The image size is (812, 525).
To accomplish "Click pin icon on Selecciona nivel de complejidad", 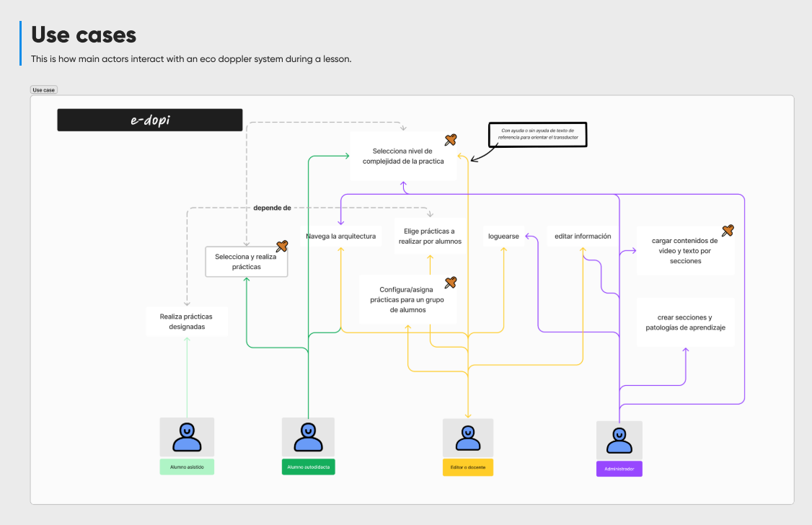I will point(451,139).
